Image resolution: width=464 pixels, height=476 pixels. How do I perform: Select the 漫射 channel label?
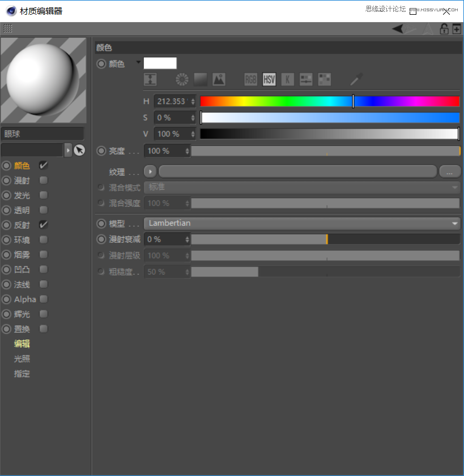click(x=22, y=181)
